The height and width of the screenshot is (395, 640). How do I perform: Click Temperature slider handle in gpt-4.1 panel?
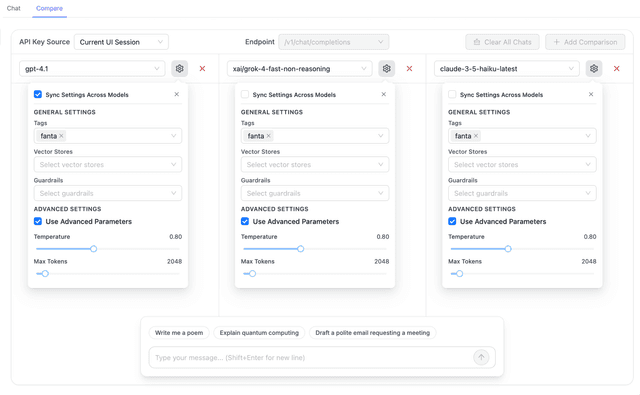93,249
